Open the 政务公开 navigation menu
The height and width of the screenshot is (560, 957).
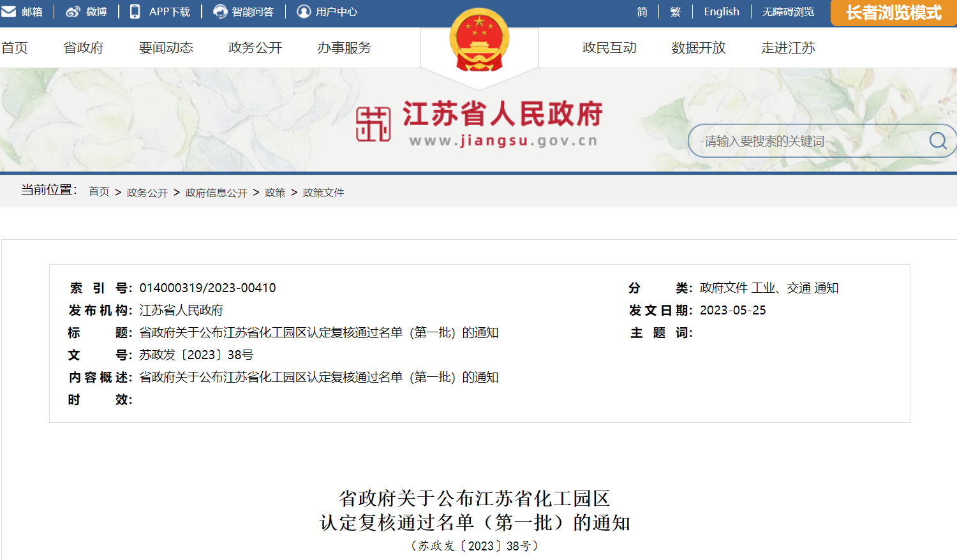click(255, 48)
